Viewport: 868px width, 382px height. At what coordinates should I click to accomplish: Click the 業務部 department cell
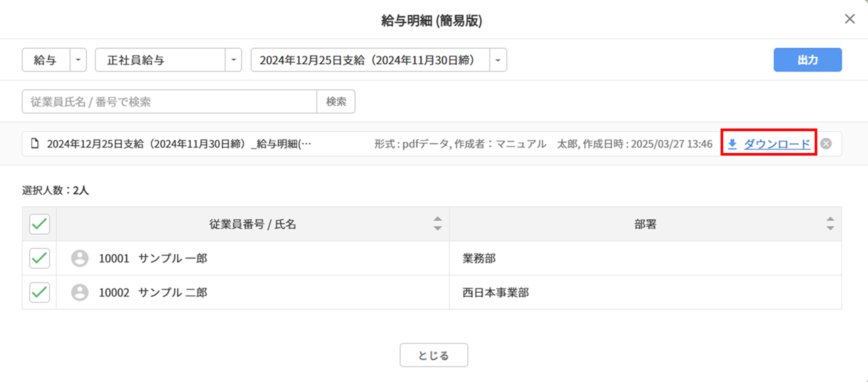[479, 258]
